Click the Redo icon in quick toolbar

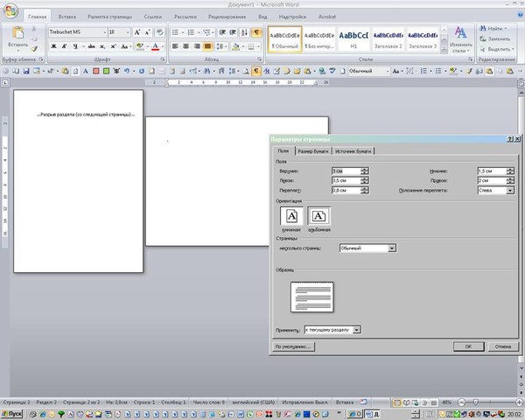point(141,71)
